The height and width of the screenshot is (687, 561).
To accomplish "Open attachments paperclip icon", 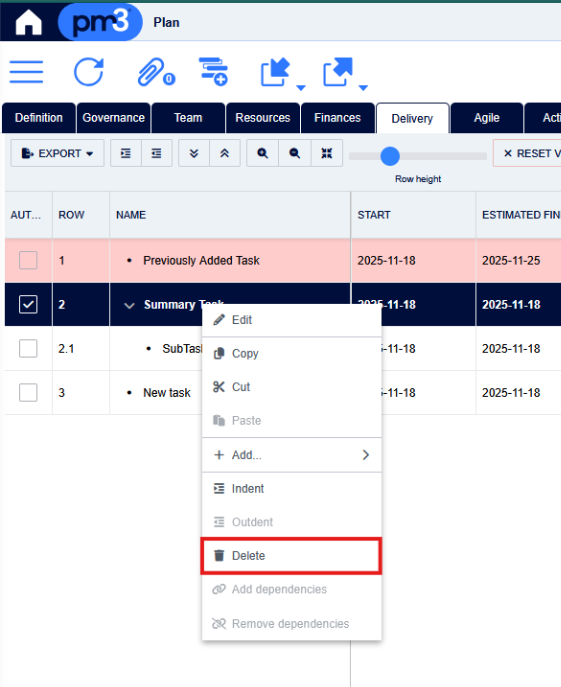I will click(156, 72).
